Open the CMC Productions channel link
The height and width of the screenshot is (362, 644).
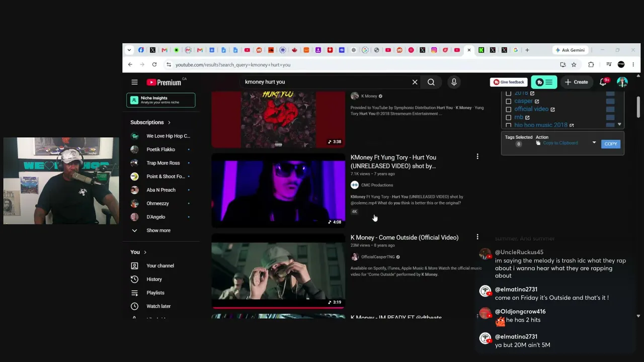click(x=377, y=185)
